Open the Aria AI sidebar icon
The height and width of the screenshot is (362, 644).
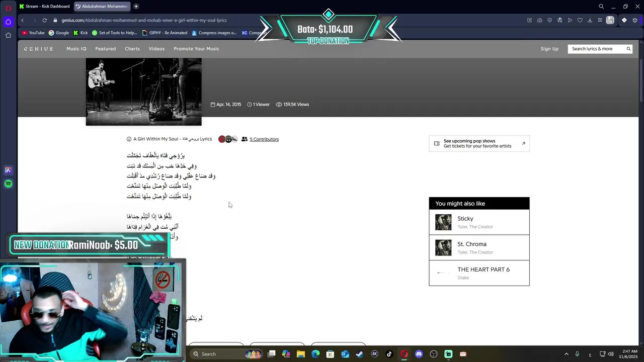[8, 170]
